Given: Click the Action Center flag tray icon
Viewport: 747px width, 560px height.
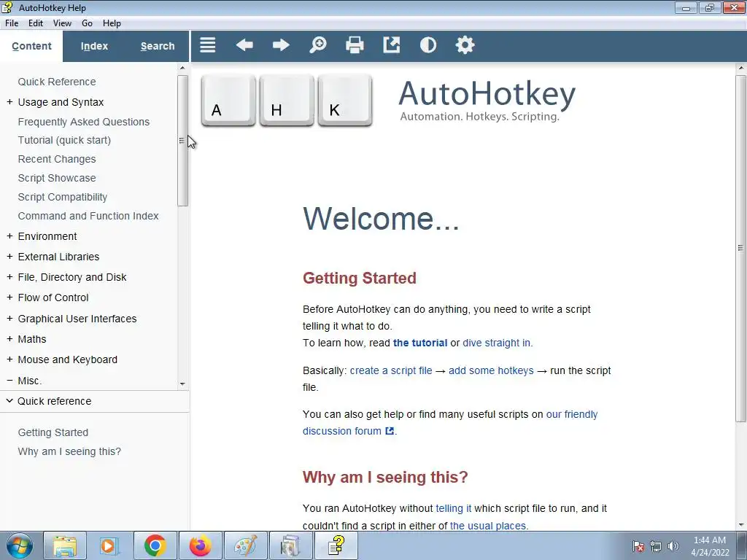Looking at the screenshot, I should [x=638, y=546].
